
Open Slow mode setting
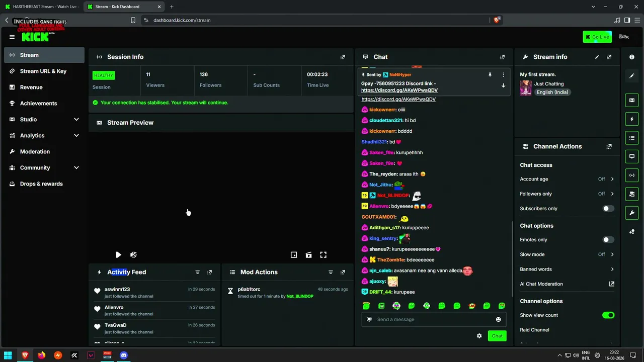pos(567,254)
